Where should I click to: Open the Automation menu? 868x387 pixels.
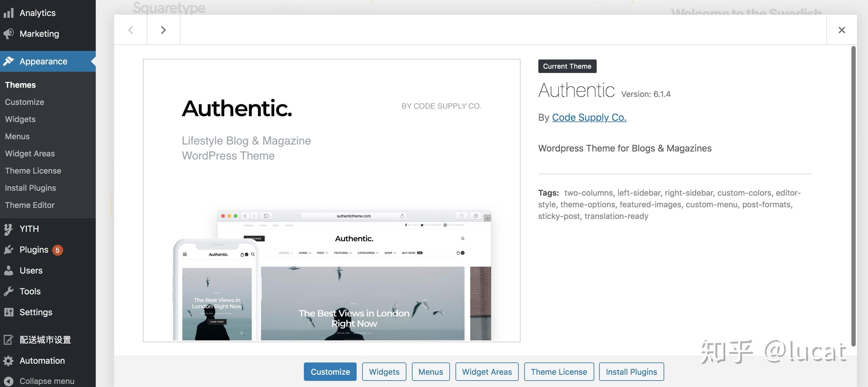(x=48, y=361)
